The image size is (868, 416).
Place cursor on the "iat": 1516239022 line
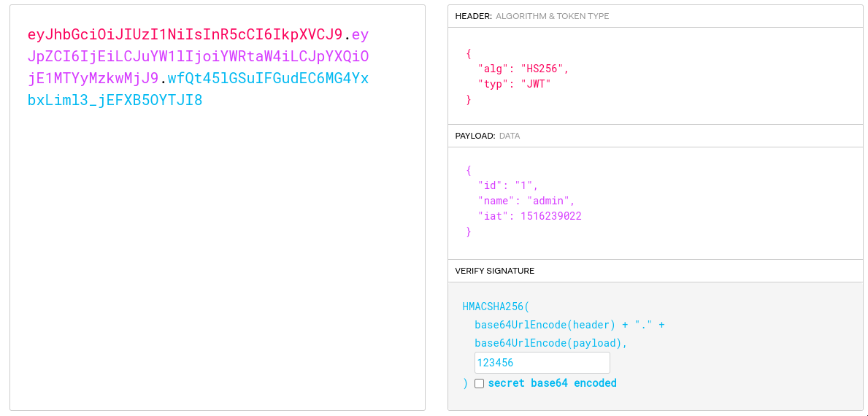tap(529, 216)
